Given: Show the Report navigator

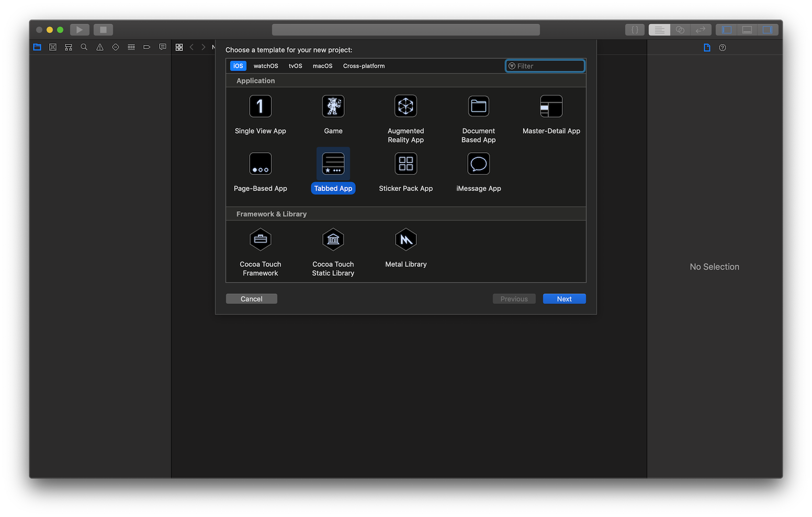Looking at the screenshot, I should [x=163, y=47].
